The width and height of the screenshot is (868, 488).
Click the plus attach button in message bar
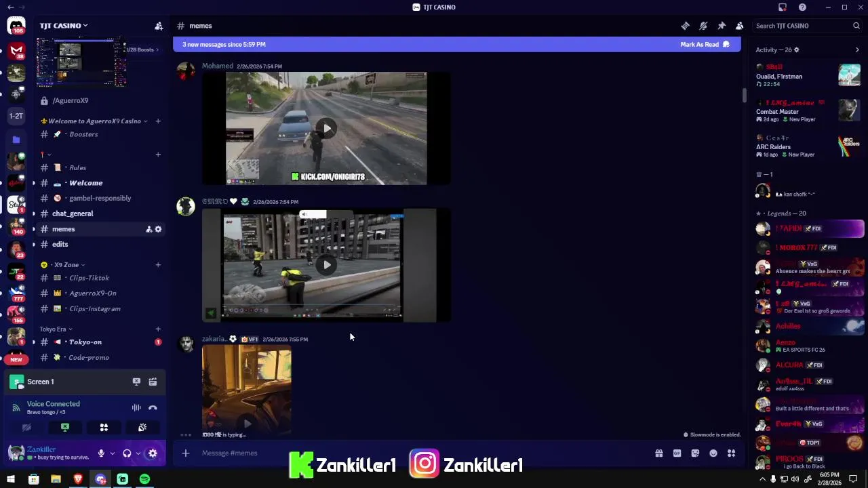click(185, 453)
